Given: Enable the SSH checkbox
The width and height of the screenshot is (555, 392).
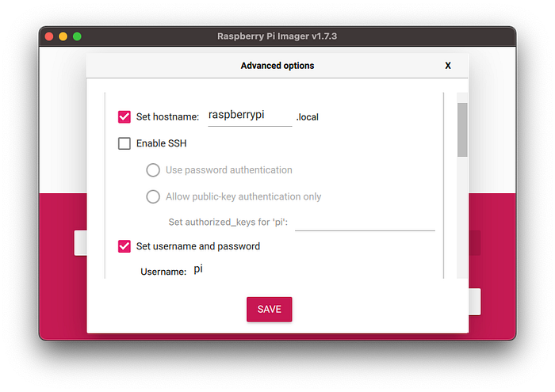Looking at the screenshot, I should (x=124, y=143).
